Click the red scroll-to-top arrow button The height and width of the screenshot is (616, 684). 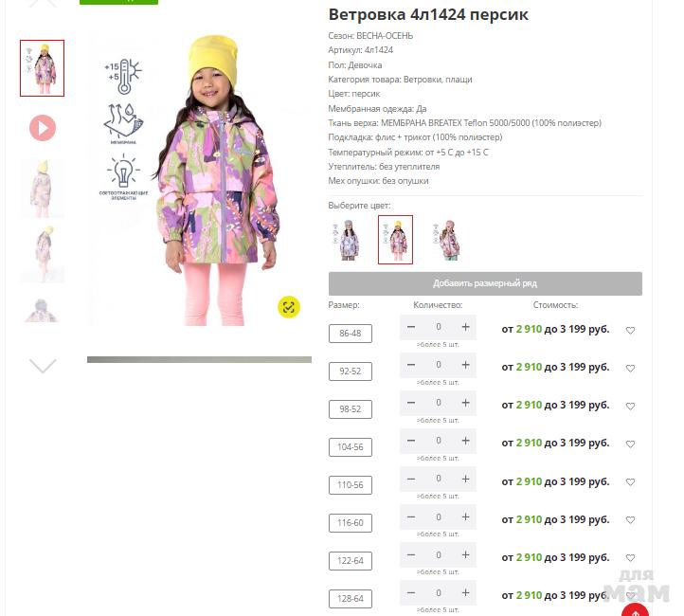[635, 610]
